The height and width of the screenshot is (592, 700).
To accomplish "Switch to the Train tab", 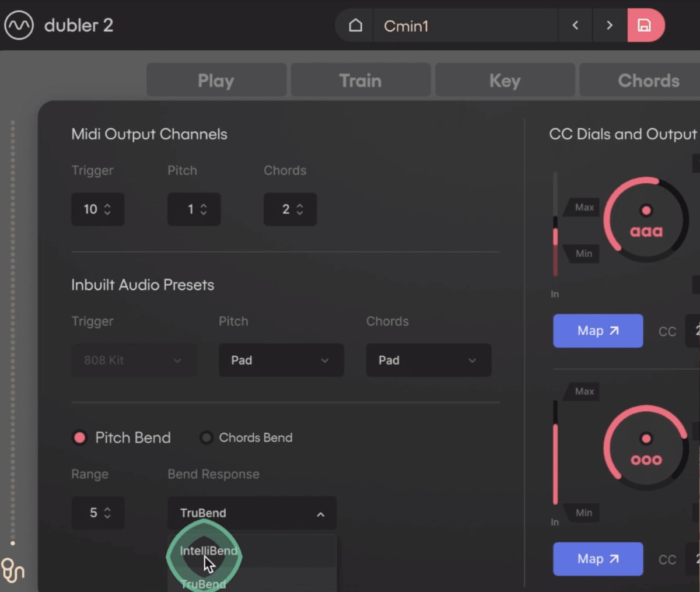I will [360, 80].
